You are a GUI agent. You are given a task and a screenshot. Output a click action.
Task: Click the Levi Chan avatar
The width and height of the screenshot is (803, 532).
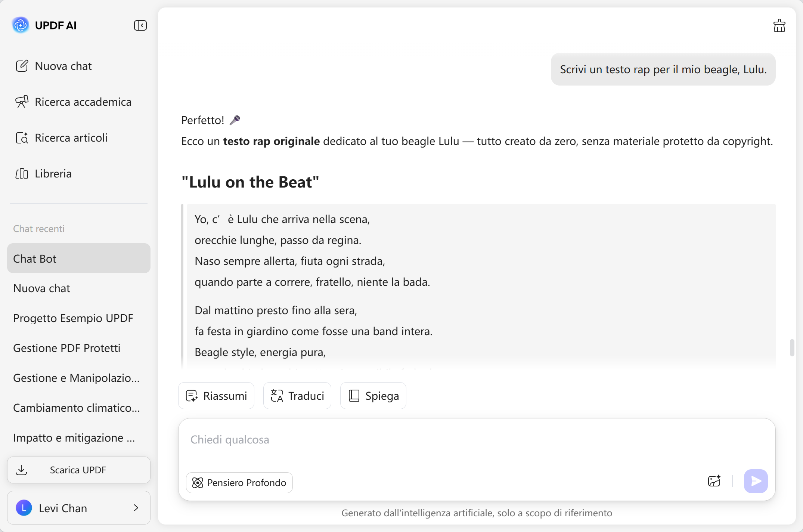pos(24,508)
